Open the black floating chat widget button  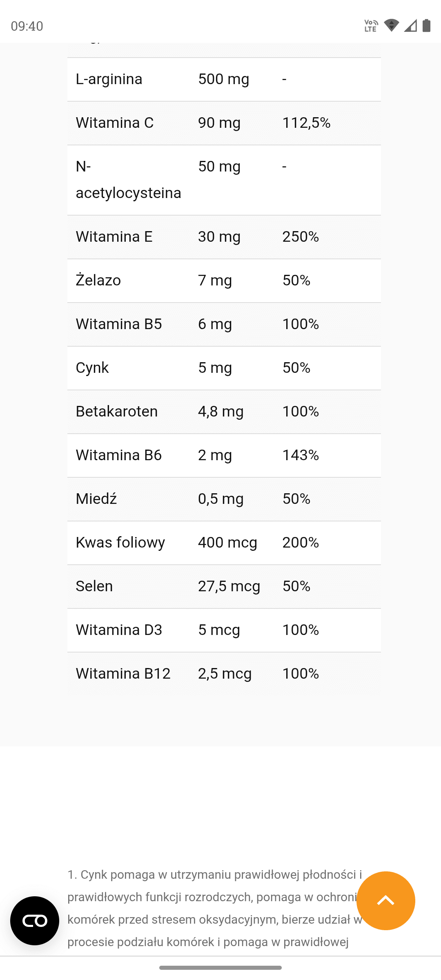[x=35, y=921]
